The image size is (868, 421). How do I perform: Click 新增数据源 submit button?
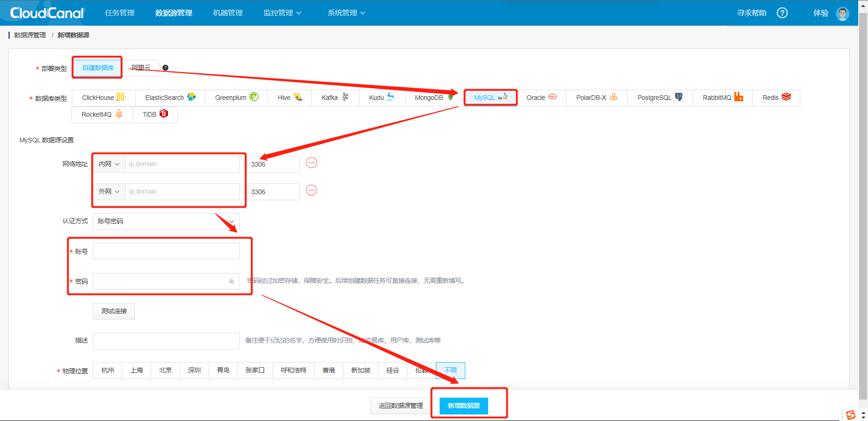[x=464, y=406]
